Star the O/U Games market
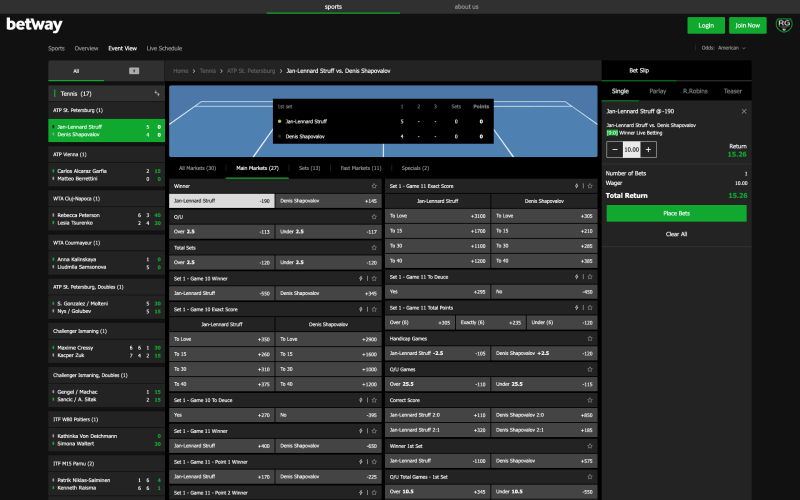Image resolution: width=800 pixels, height=500 pixels. [x=590, y=369]
